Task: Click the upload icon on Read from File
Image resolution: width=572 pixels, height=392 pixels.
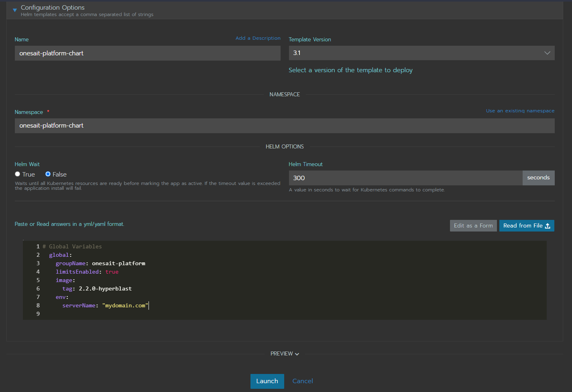Action: (x=548, y=226)
